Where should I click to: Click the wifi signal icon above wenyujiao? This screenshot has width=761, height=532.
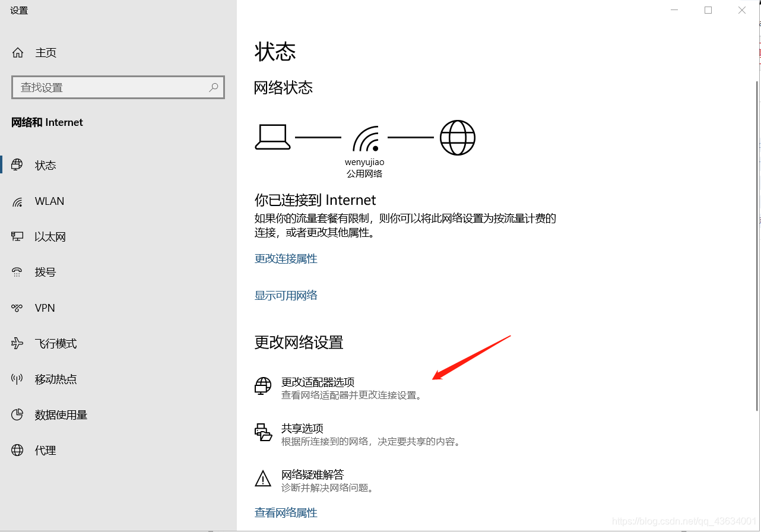[x=365, y=138]
